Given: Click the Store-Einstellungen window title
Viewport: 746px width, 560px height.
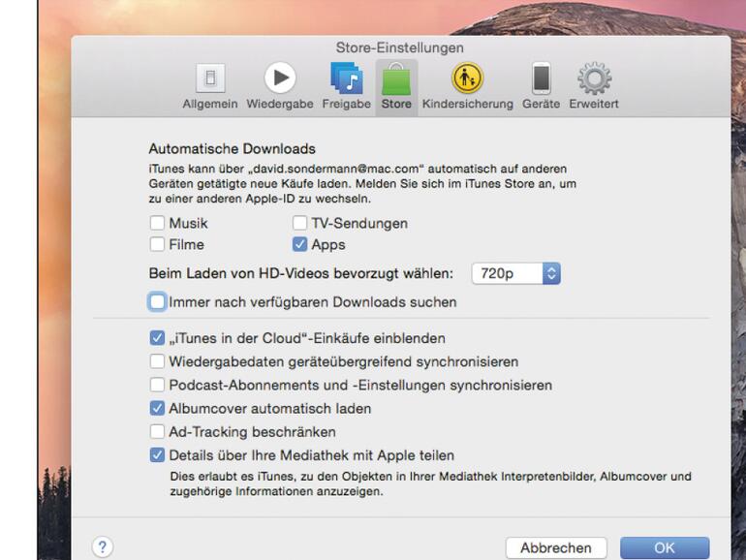Looking at the screenshot, I should point(399,47).
